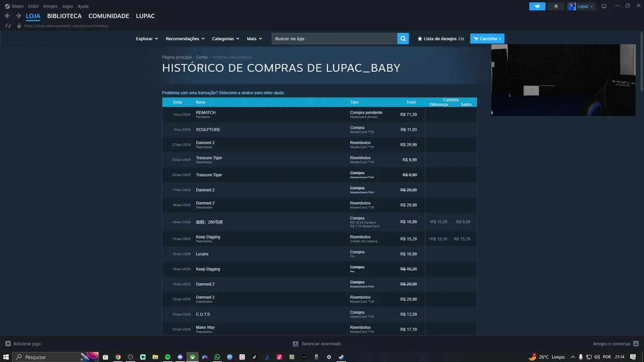The width and height of the screenshot is (644, 362).
Task: Open Lista de desejos
Action: pos(441,39)
